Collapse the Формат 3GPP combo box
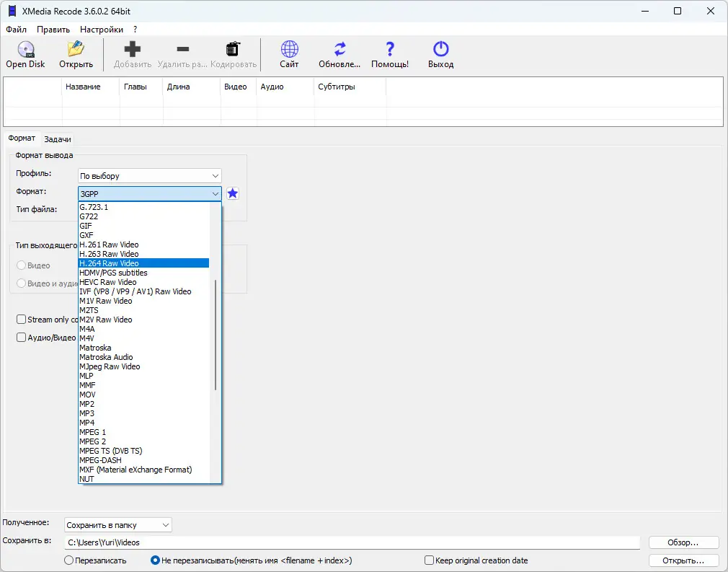This screenshot has width=728, height=572. click(149, 194)
